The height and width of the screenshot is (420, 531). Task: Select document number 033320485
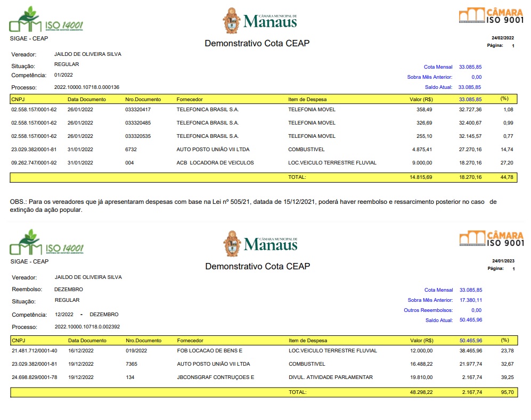(x=138, y=123)
